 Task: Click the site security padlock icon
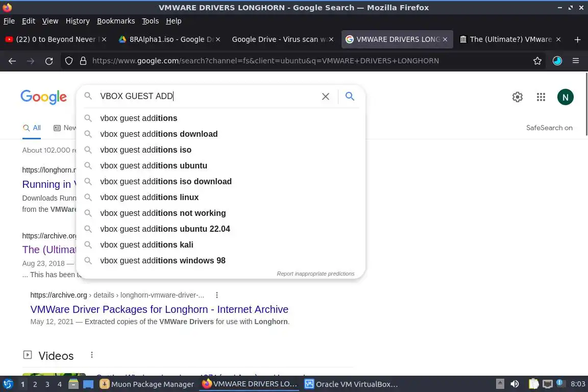click(83, 61)
